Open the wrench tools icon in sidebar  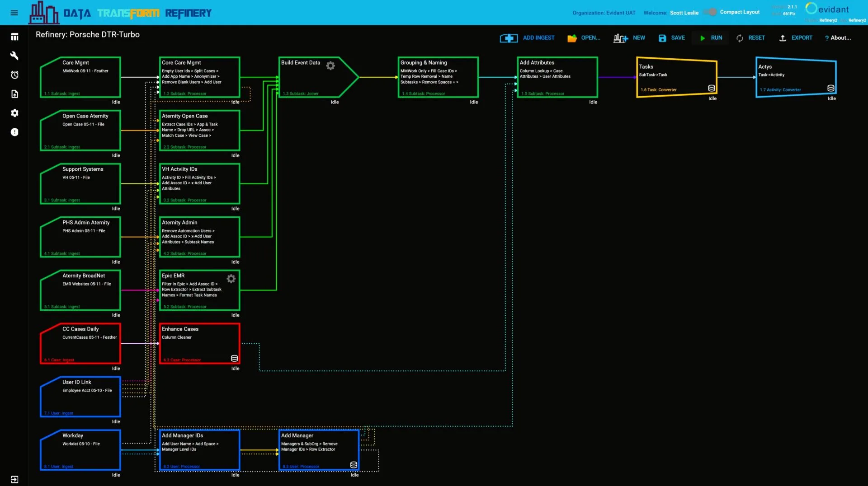(x=14, y=56)
